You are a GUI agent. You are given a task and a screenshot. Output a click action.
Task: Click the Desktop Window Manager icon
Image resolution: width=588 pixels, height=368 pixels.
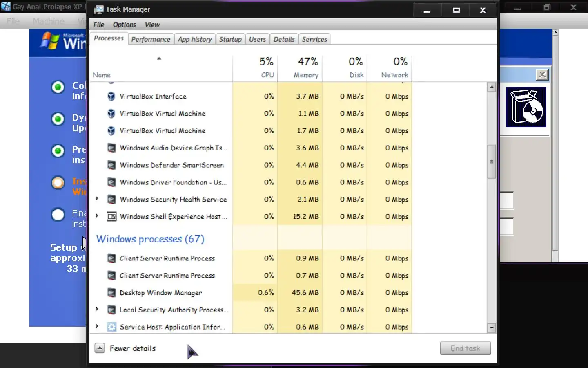(x=111, y=293)
